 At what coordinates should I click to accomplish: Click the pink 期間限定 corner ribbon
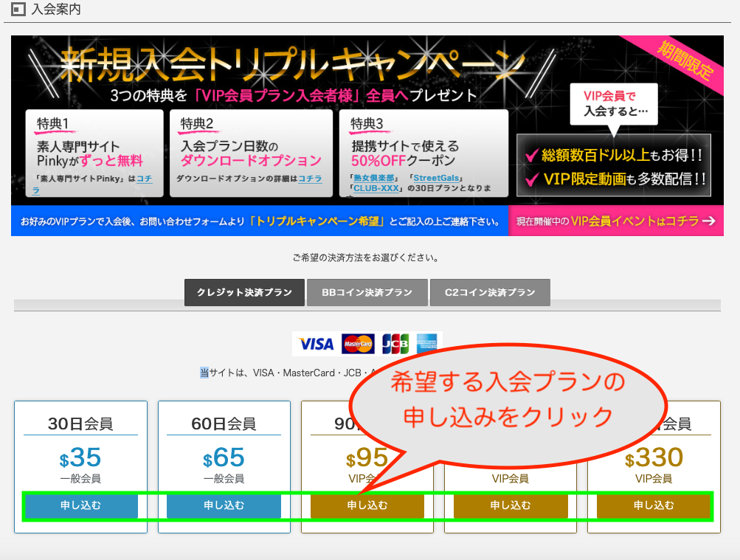tap(685, 61)
